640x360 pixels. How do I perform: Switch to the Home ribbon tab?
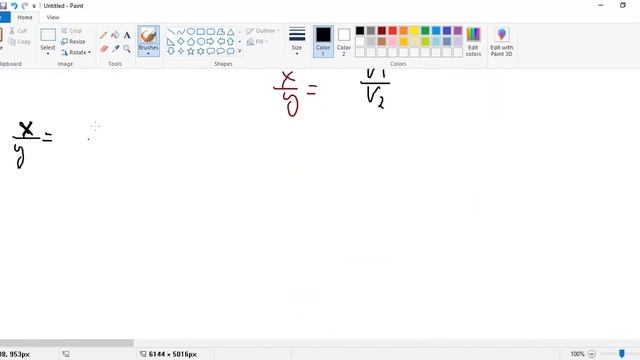25,18
